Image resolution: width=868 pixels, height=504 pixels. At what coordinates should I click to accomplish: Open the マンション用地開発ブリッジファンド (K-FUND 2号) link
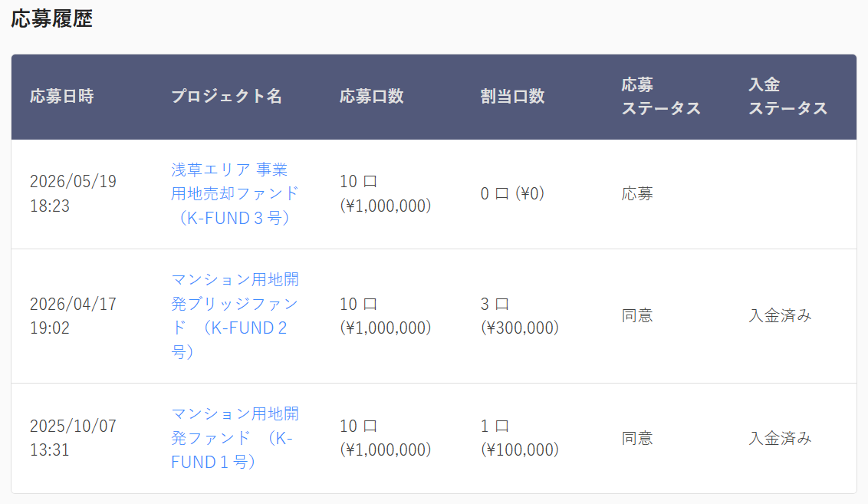[235, 316]
